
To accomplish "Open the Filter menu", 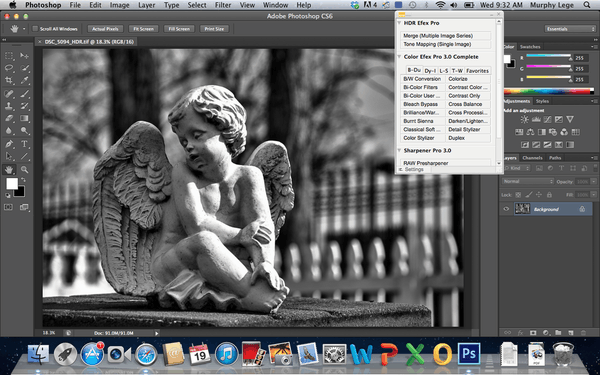I will coord(223,5).
